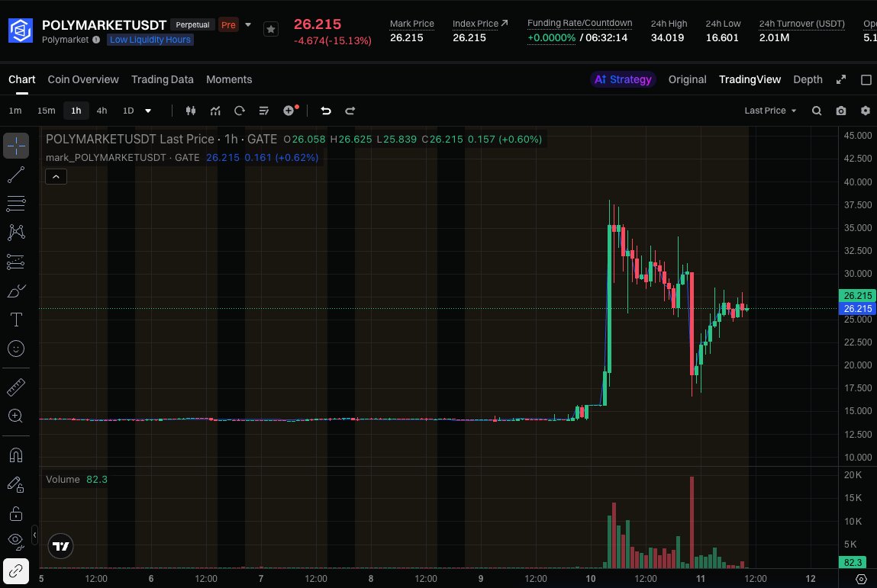877x588 pixels.
Task: Toggle stay in drawing mode
Action: [16, 484]
